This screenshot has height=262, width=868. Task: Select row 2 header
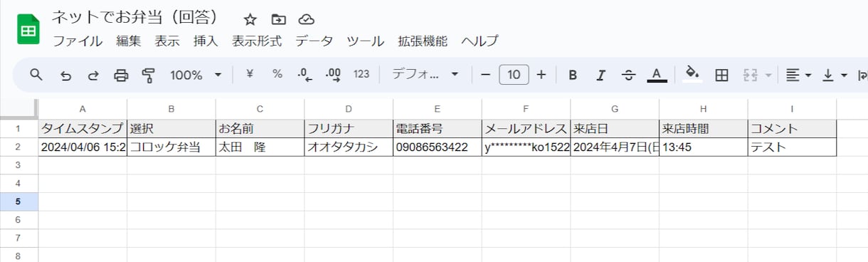18,147
